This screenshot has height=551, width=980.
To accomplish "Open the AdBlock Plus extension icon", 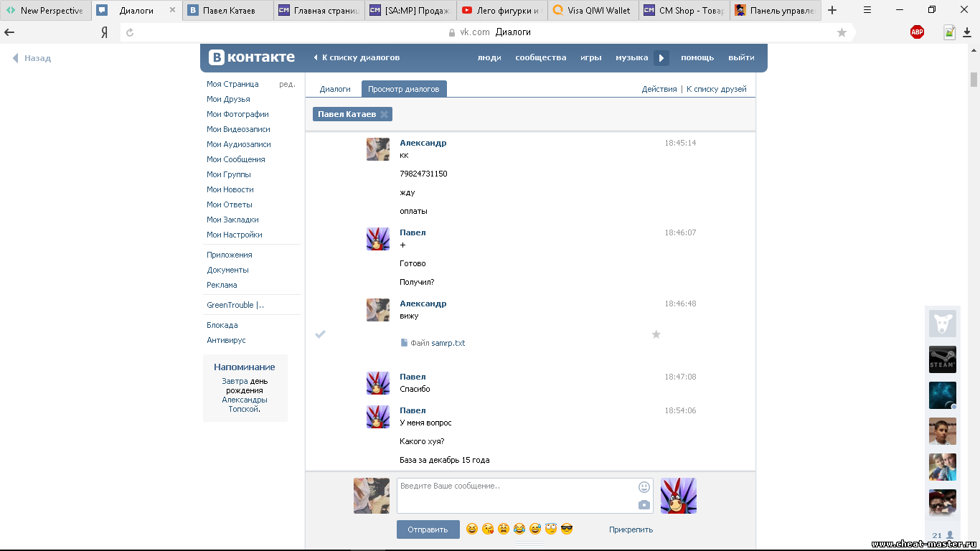I will (x=917, y=32).
